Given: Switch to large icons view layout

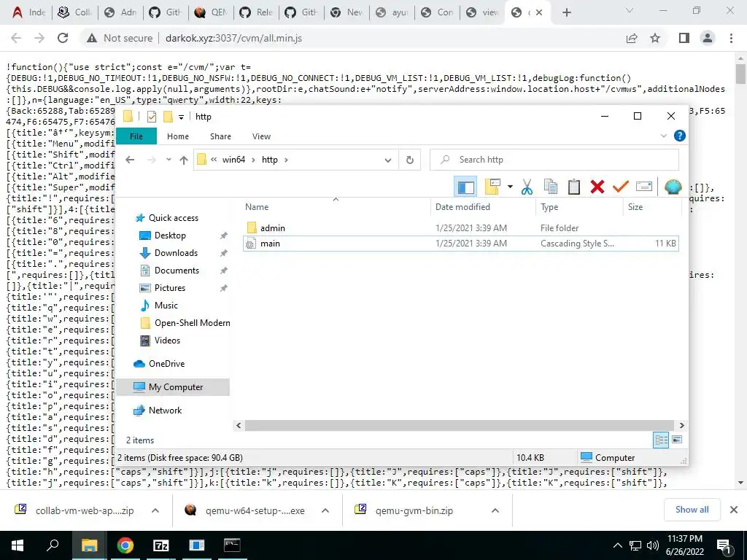Looking at the screenshot, I should point(677,440).
